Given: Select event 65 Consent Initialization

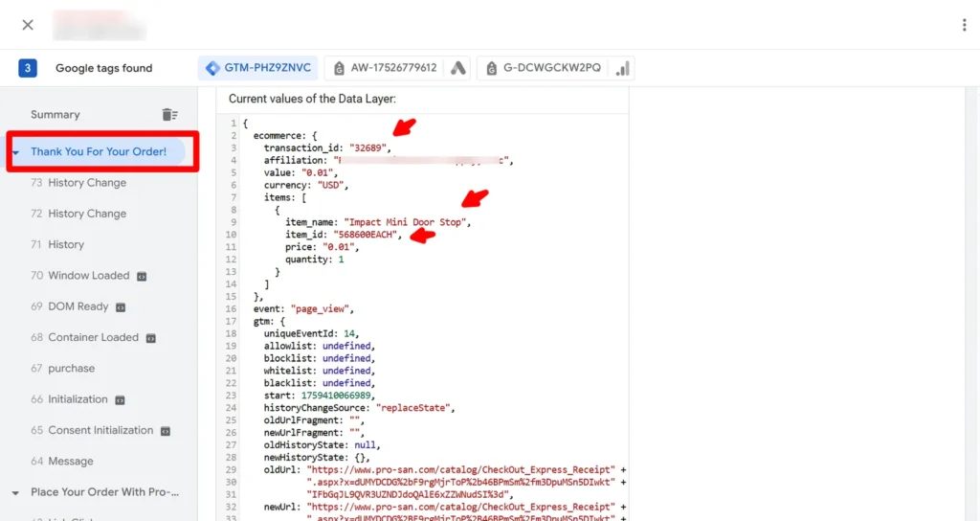Looking at the screenshot, I should click(92, 430).
